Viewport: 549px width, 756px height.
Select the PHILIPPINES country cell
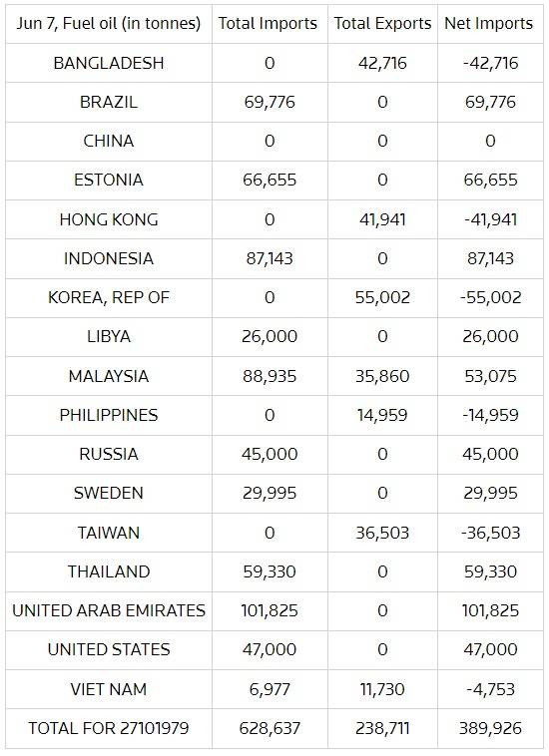pos(109,416)
